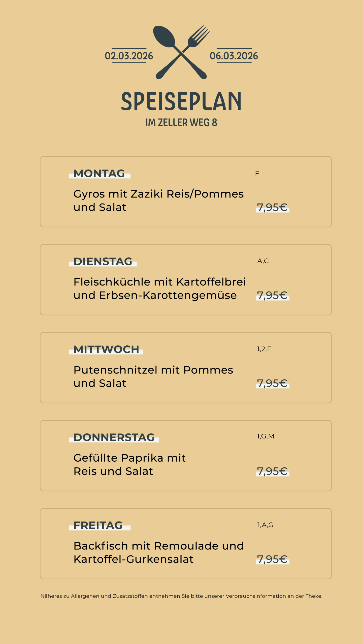The width and height of the screenshot is (363, 644).
Task: Click Monday's 7,95€ price
Action: [x=272, y=208]
